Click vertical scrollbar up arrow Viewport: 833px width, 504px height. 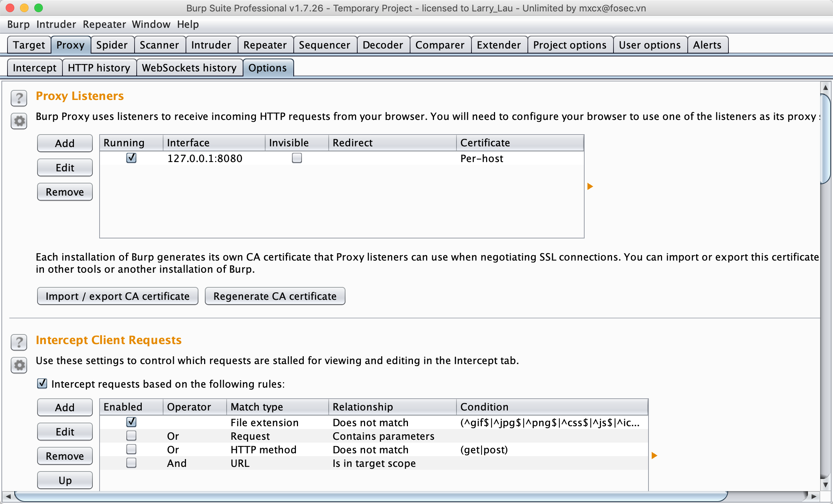pos(825,88)
